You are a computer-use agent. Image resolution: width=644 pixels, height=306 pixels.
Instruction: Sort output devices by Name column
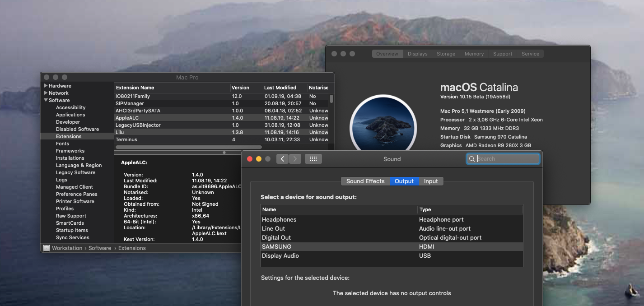pyautogui.click(x=339, y=209)
